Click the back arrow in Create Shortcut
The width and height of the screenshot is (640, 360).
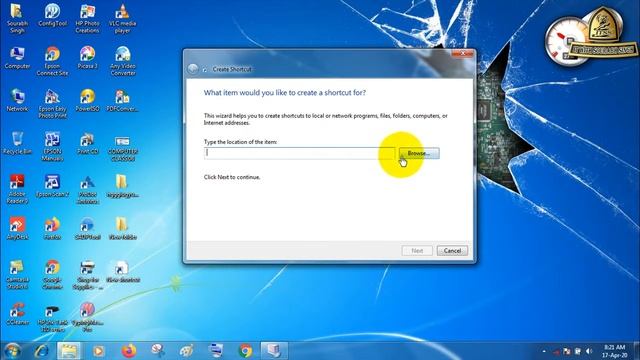tap(193, 69)
